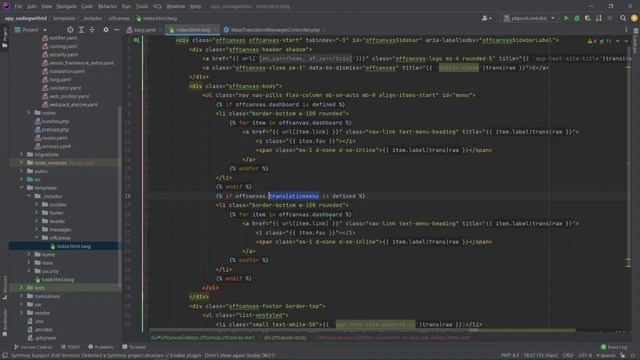Click the 4 spaces indent indicator
Image resolution: width=640 pixels, height=360 pixels.
coord(606,356)
